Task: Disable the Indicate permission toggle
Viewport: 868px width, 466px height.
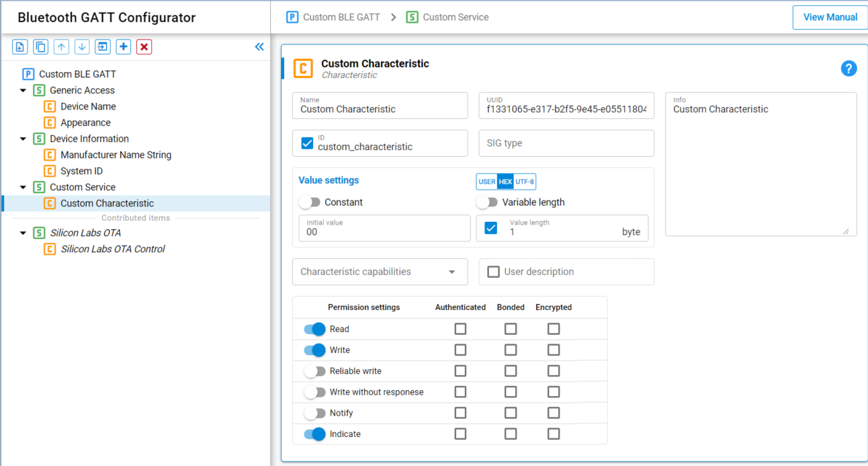Action: click(x=314, y=434)
